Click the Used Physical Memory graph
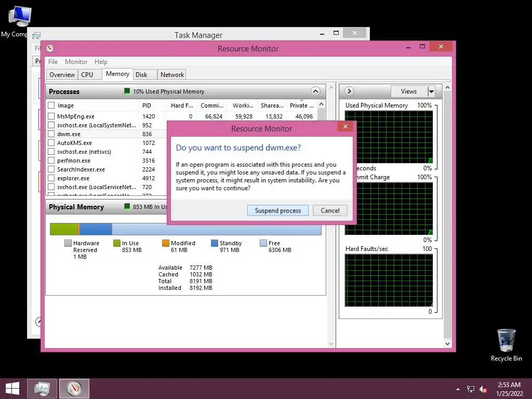The image size is (532, 399). coord(389,137)
